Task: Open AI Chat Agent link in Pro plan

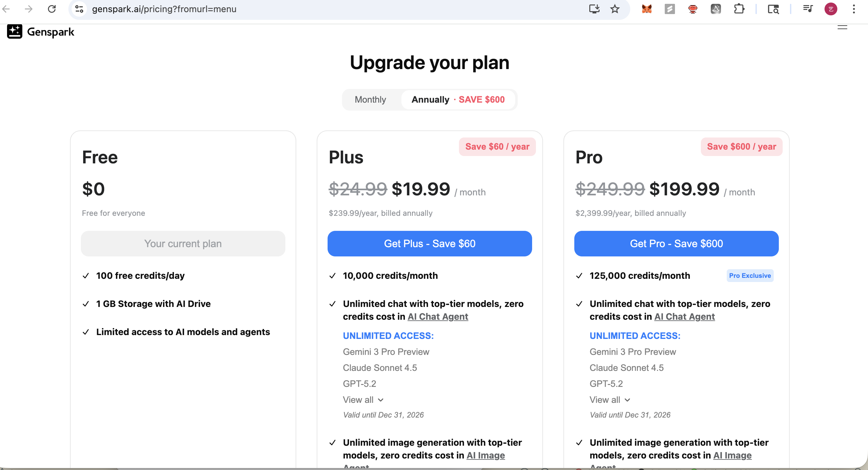Action: 684,317
